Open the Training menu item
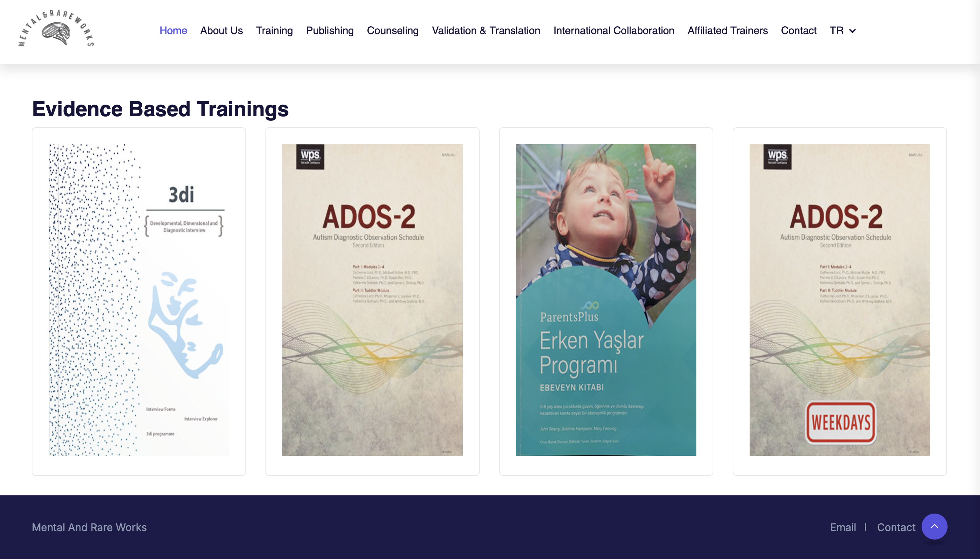The image size is (980, 559). point(274,31)
